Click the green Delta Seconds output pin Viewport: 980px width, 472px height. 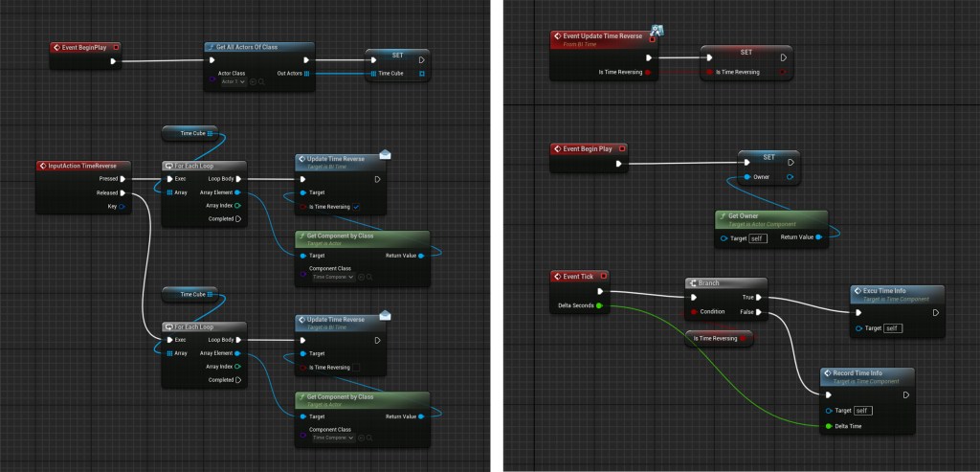click(x=599, y=306)
